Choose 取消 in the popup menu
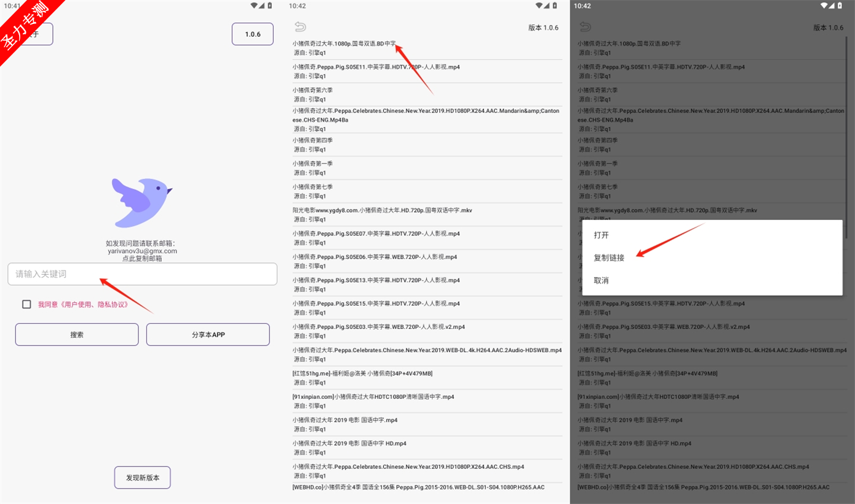This screenshot has height=504, width=855. [601, 280]
